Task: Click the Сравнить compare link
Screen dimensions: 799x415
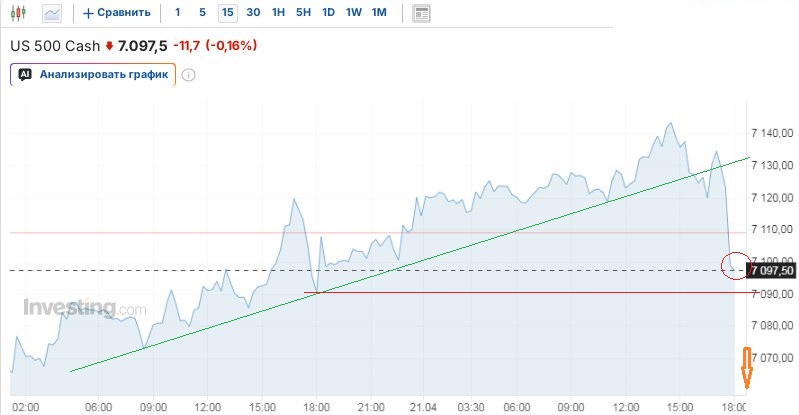Action: point(125,13)
